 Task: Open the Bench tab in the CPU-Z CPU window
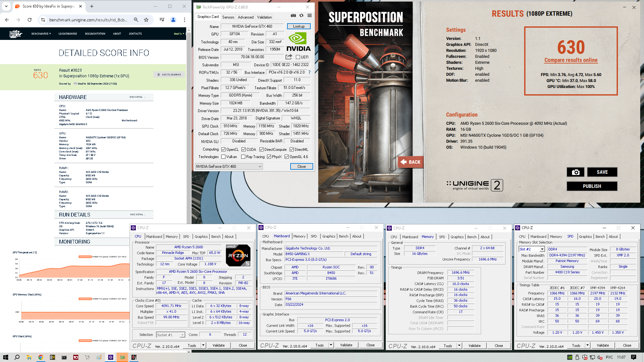[216, 237]
